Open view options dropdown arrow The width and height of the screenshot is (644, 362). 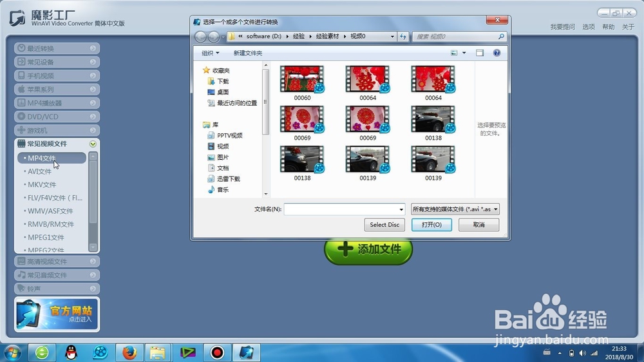(x=464, y=53)
